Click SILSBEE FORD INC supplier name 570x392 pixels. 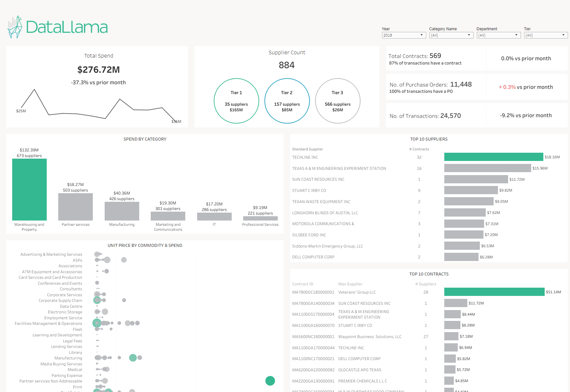pos(309,235)
